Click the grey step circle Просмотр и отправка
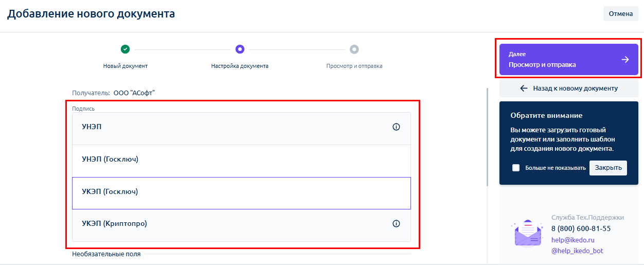 [354, 49]
